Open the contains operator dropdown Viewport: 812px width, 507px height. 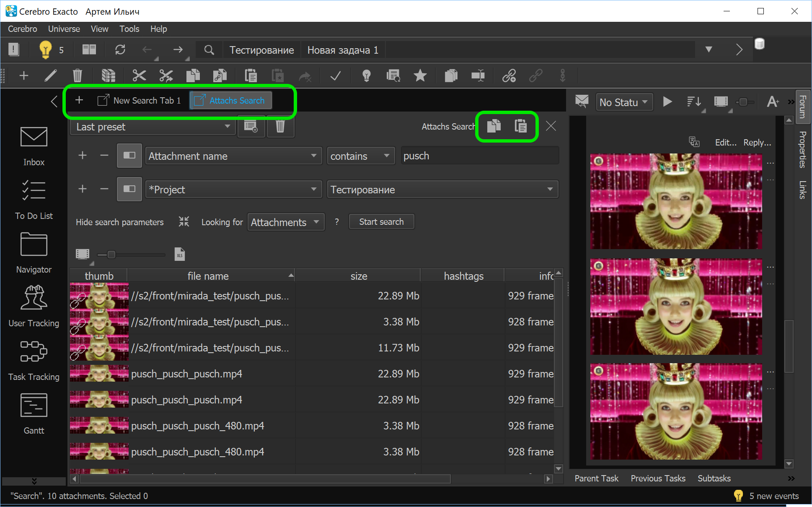pos(360,156)
